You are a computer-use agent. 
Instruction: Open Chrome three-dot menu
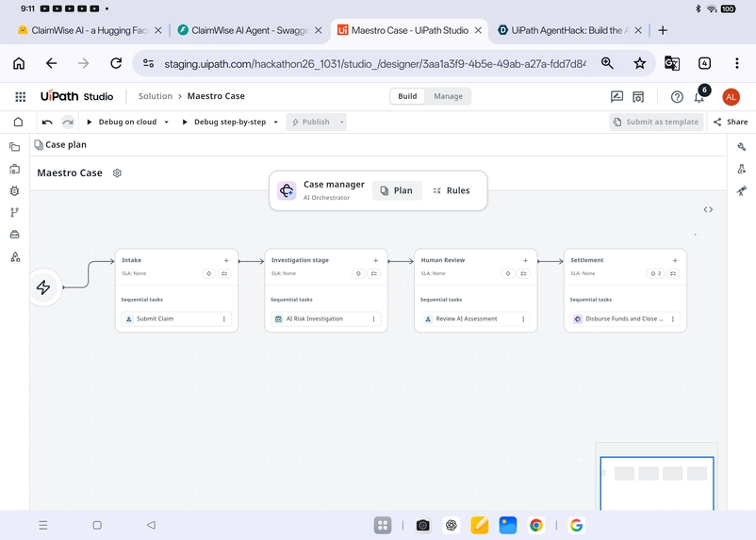[x=737, y=63]
